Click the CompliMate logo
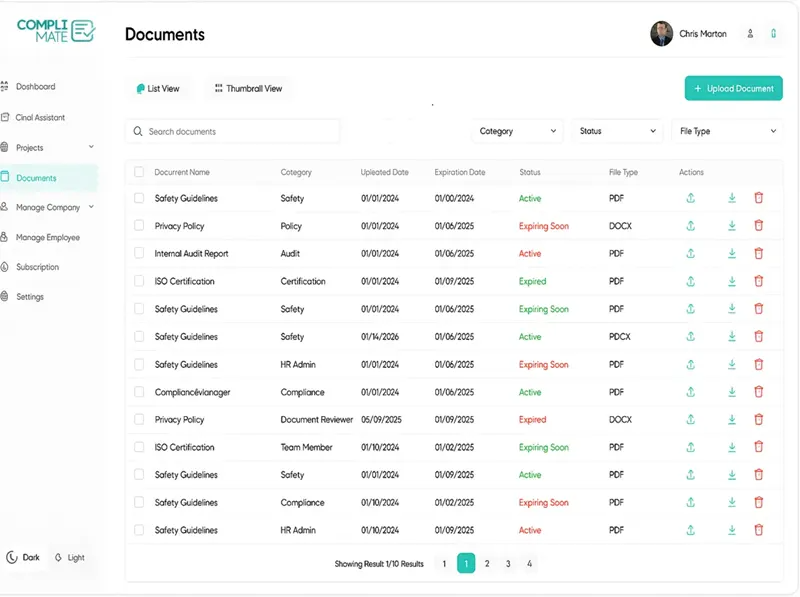The width and height of the screenshot is (800, 597). 56,31
